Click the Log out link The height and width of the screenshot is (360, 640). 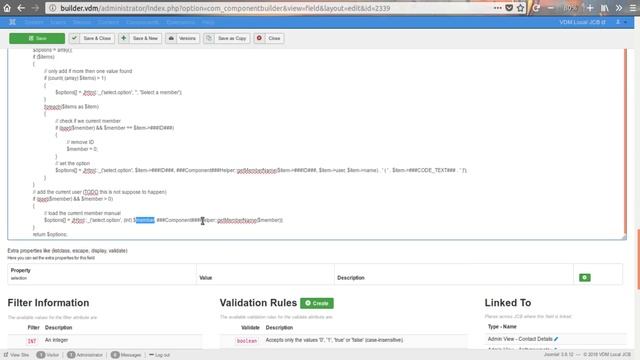coord(160,355)
